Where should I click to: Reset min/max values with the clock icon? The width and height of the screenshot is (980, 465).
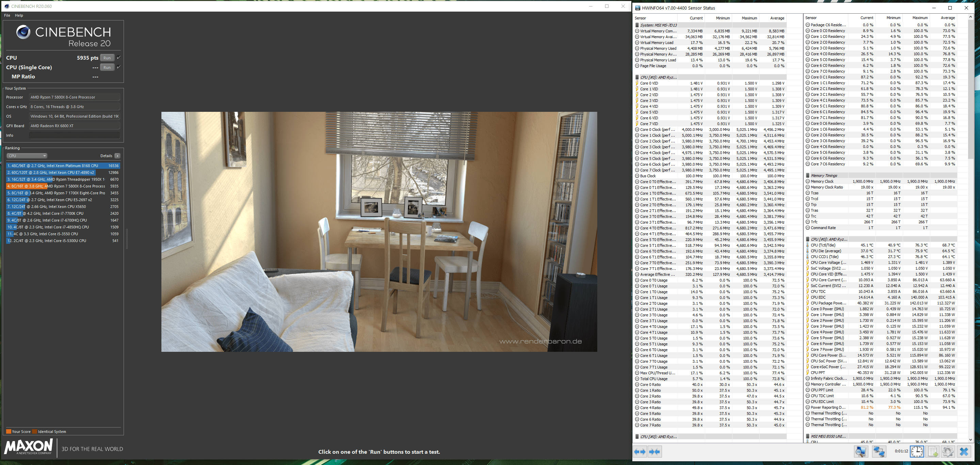pos(917,452)
